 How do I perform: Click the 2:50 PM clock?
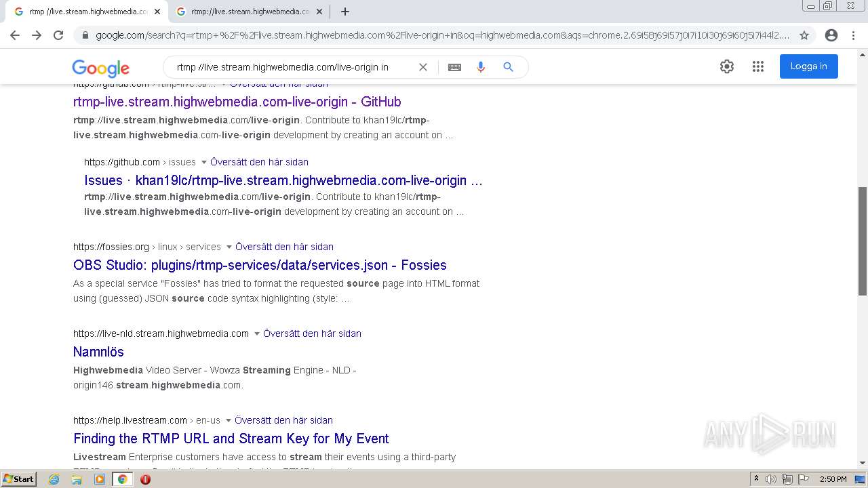(833, 479)
